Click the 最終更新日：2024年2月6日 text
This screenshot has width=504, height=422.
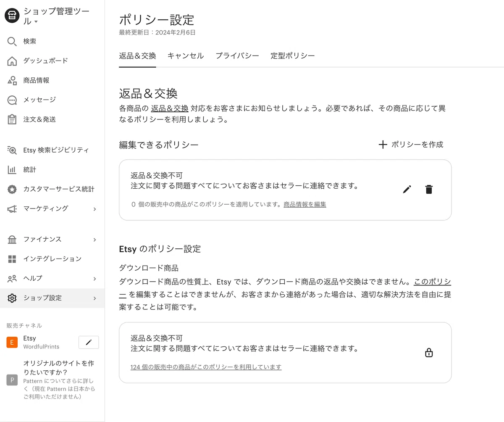coord(157,32)
